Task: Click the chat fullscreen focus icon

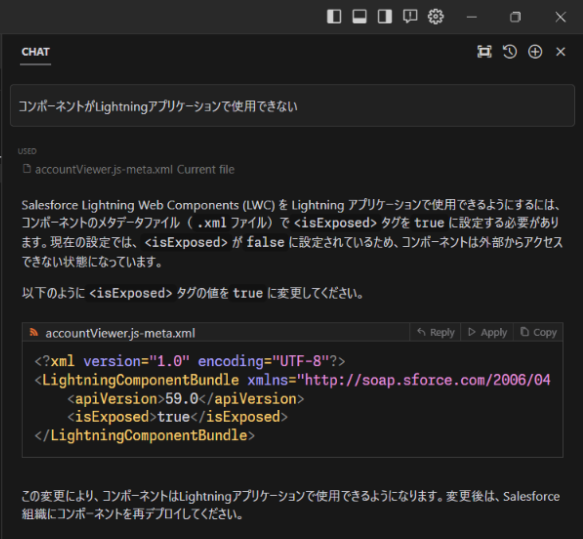Action: tap(484, 52)
